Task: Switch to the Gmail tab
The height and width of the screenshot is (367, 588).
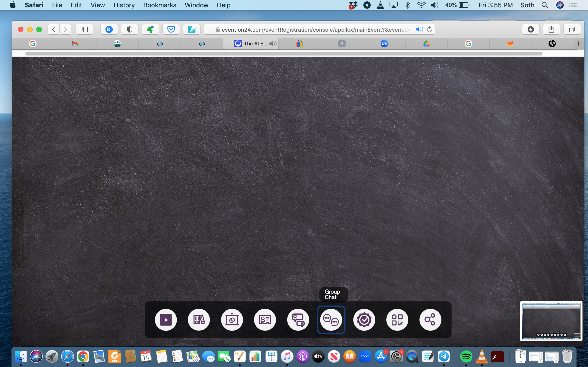Action: (75, 43)
